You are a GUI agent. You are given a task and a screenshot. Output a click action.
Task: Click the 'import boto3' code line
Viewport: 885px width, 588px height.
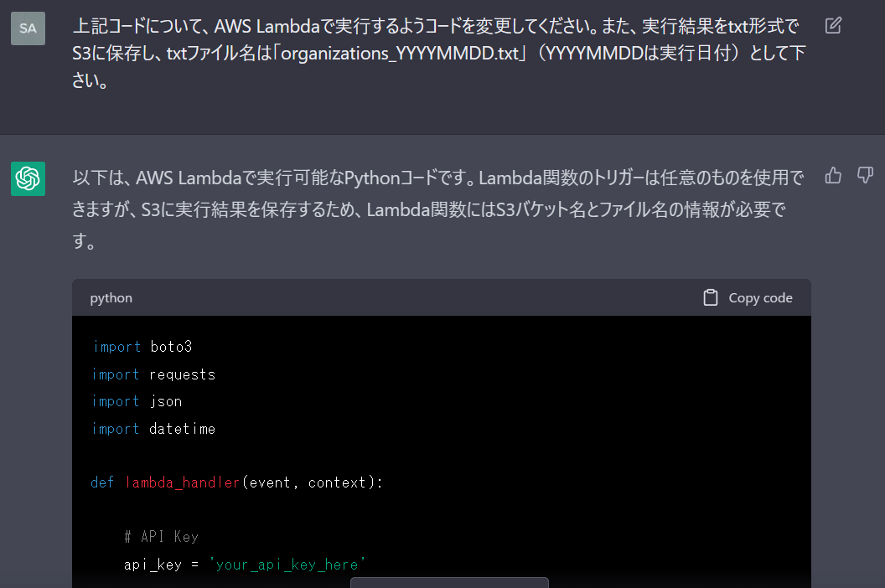(142, 347)
